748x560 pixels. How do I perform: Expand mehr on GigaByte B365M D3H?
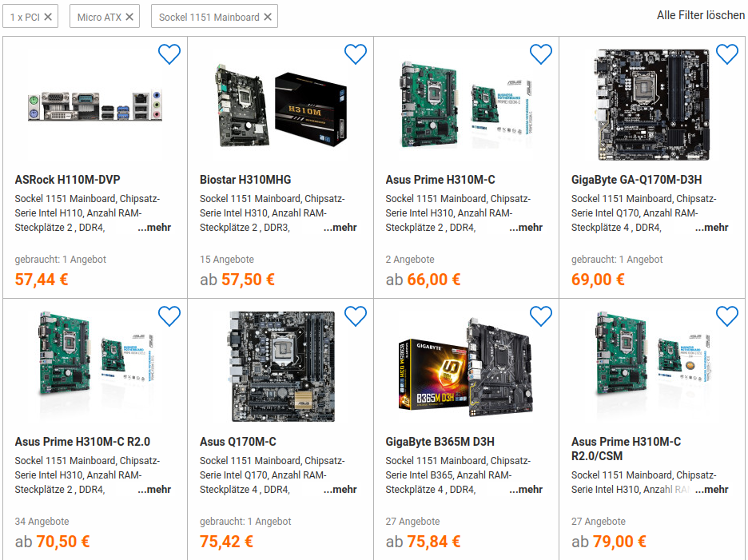[526, 490]
